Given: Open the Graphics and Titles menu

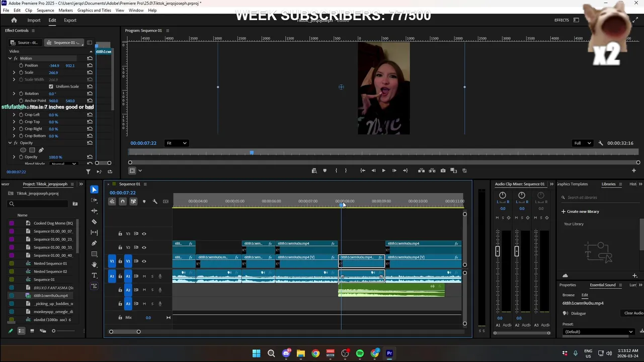Looking at the screenshot, I should [94, 10].
